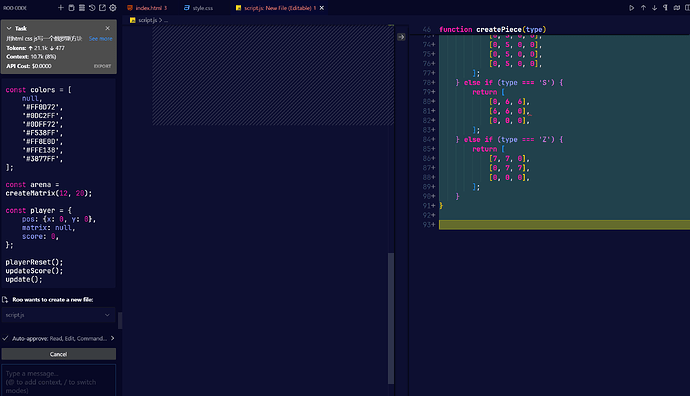The height and width of the screenshot is (396, 690).
Task: Expand Auto-approve options arrow
Action: (x=113, y=338)
